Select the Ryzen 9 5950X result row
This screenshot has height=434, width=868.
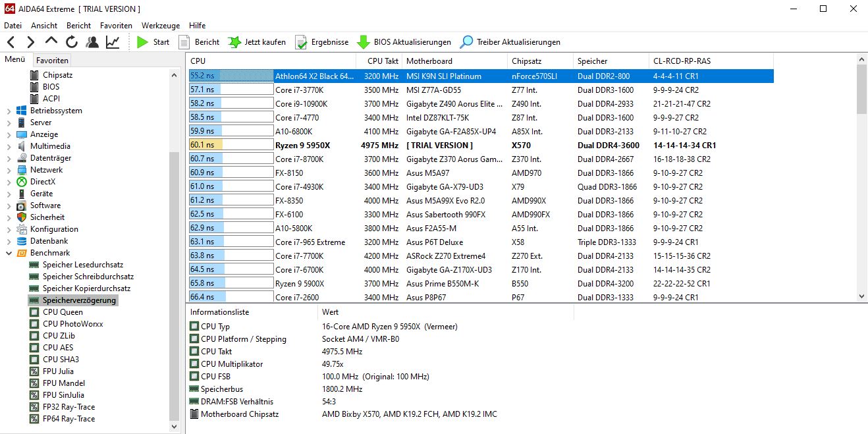(481, 145)
